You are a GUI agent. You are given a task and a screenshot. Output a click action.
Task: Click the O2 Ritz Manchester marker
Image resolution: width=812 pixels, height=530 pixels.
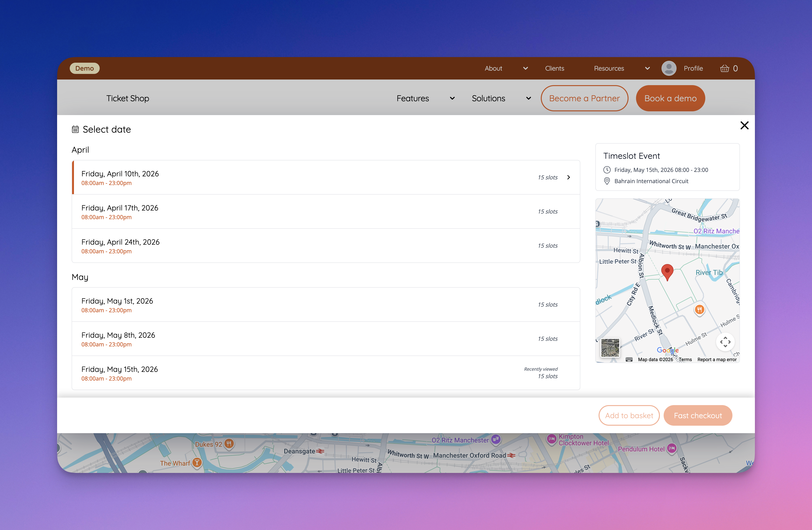coord(496,440)
